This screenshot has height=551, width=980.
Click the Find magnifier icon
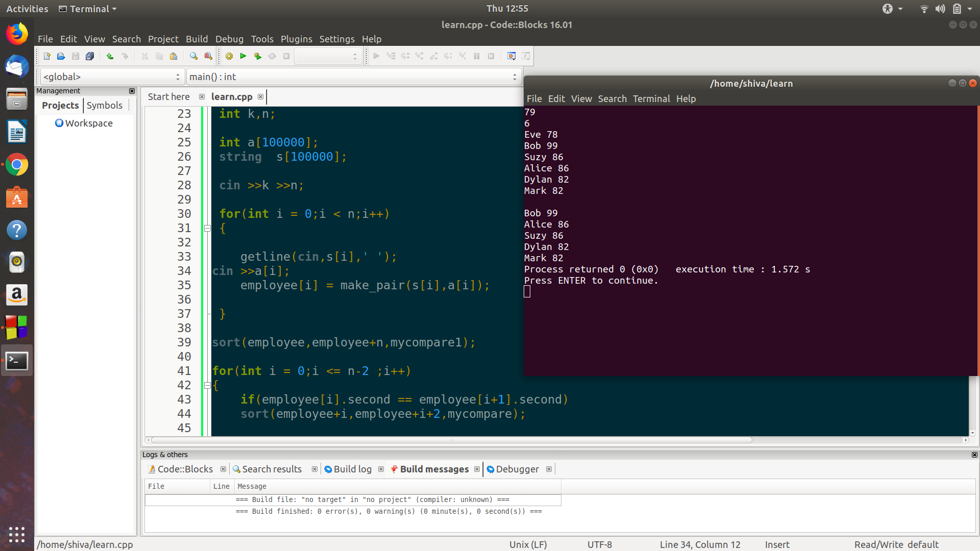(193, 56)
